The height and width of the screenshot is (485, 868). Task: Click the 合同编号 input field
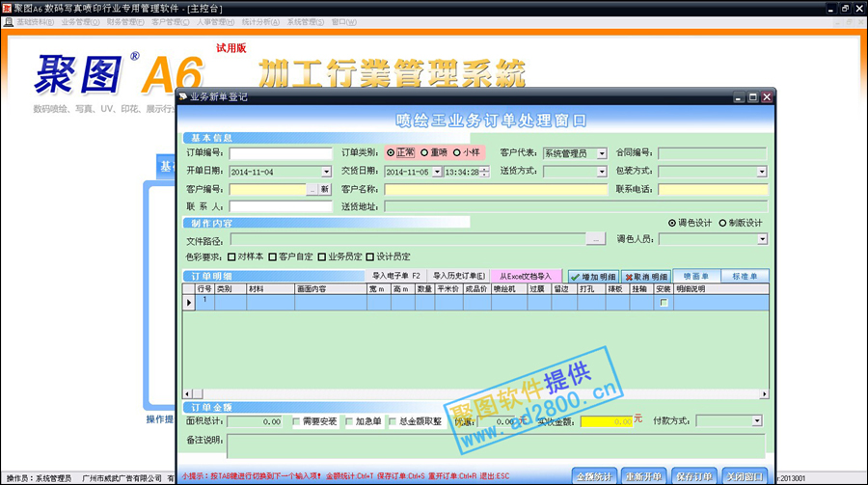click(x=713, y=153)
